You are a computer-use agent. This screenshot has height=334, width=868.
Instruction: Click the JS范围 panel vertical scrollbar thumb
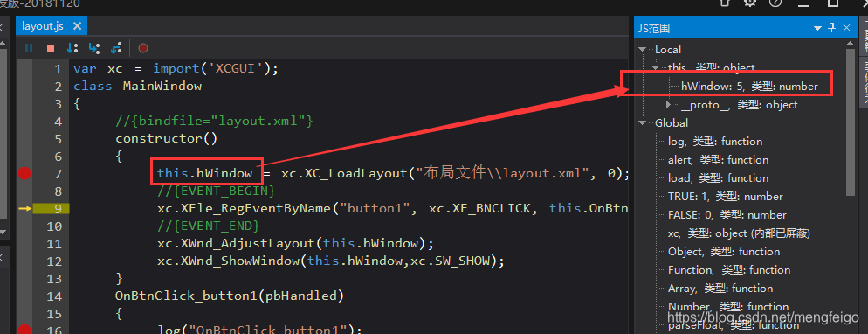tap(851, 122)
